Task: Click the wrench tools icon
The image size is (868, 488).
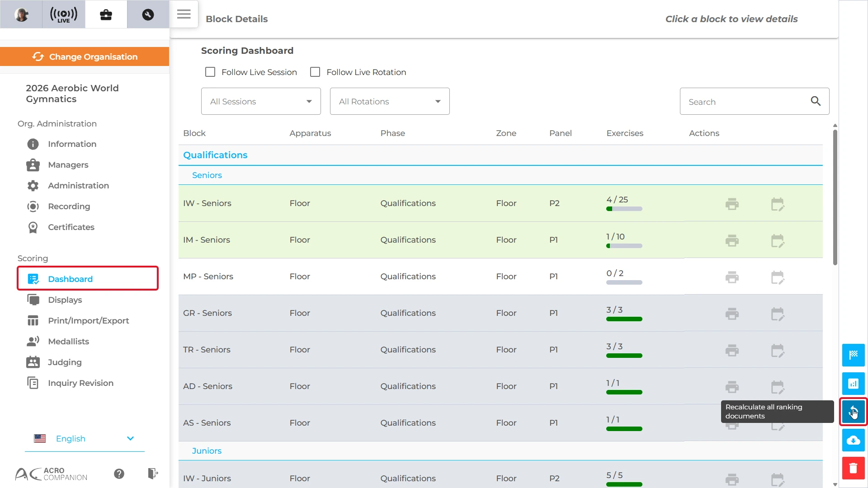Action: coord(148,14)
